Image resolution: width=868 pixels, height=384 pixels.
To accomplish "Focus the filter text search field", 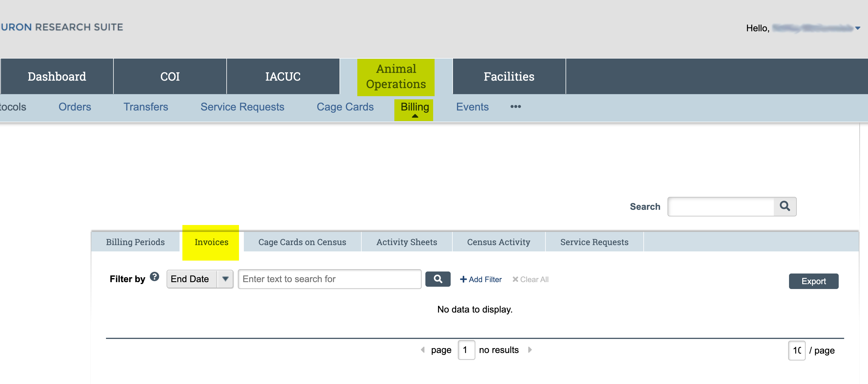I will click(329, 279).
